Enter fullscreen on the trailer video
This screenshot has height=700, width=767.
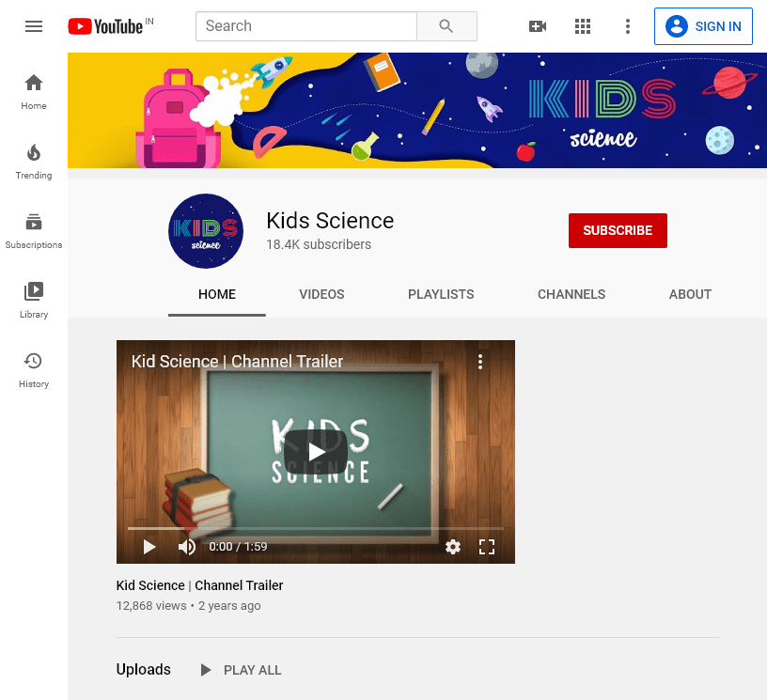tap(487, 547)
